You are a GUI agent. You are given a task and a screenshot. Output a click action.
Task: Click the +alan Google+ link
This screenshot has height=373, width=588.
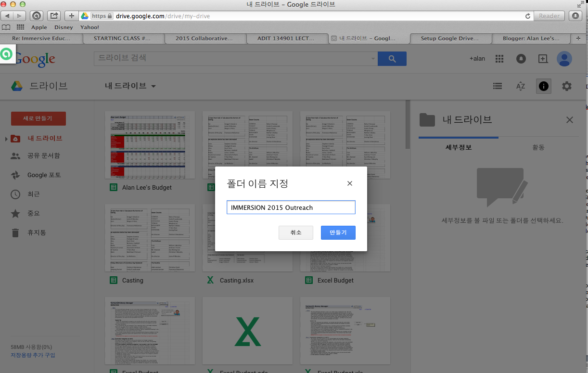tap(477, 59)
